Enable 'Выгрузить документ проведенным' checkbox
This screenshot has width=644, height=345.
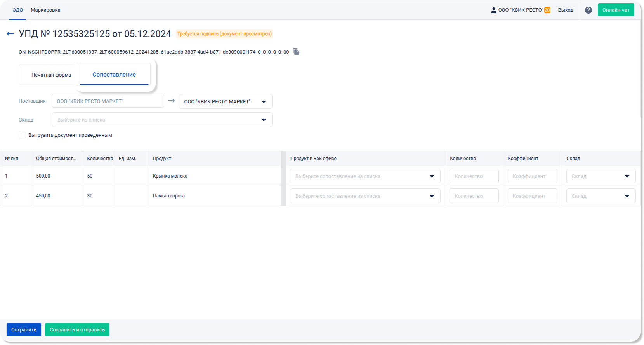22,135
